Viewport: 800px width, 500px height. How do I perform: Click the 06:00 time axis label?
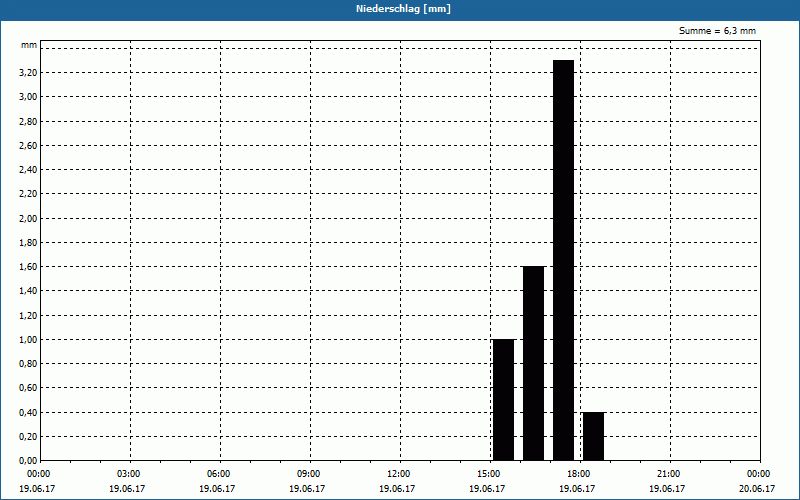tap(218, 474)
